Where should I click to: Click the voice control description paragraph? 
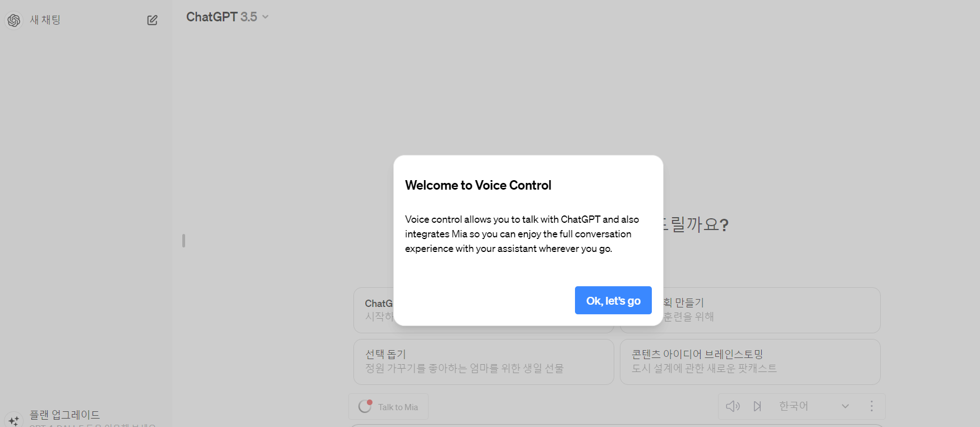[x=522, y=234]
